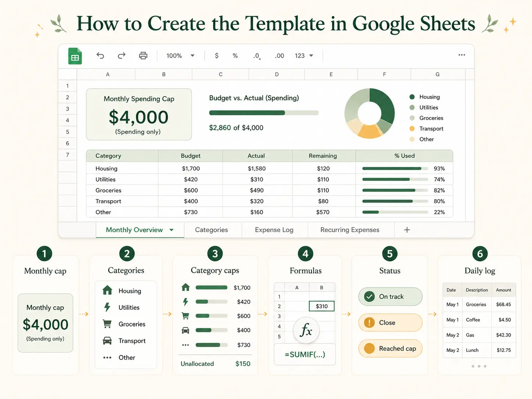Click the orange circle icon on Reached cap
Viewport: 532px width, 399px height.
369,348
